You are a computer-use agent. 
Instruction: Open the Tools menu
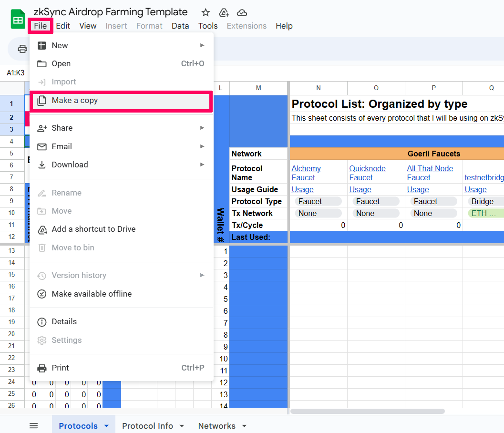tap(207, 26)
